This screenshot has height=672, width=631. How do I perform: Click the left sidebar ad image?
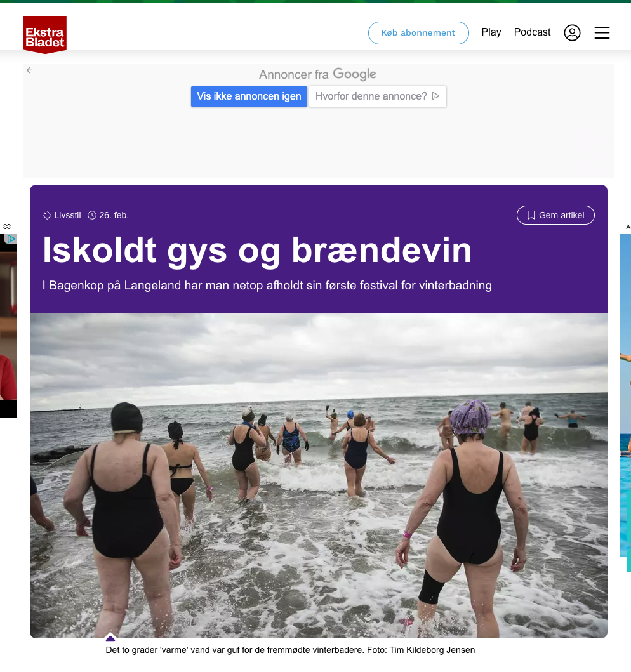(8, 330)
